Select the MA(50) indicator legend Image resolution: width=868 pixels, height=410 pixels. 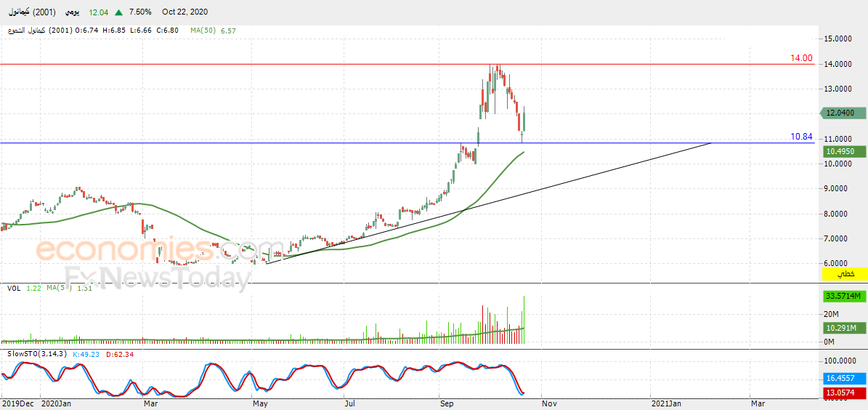tap(203, 31)
